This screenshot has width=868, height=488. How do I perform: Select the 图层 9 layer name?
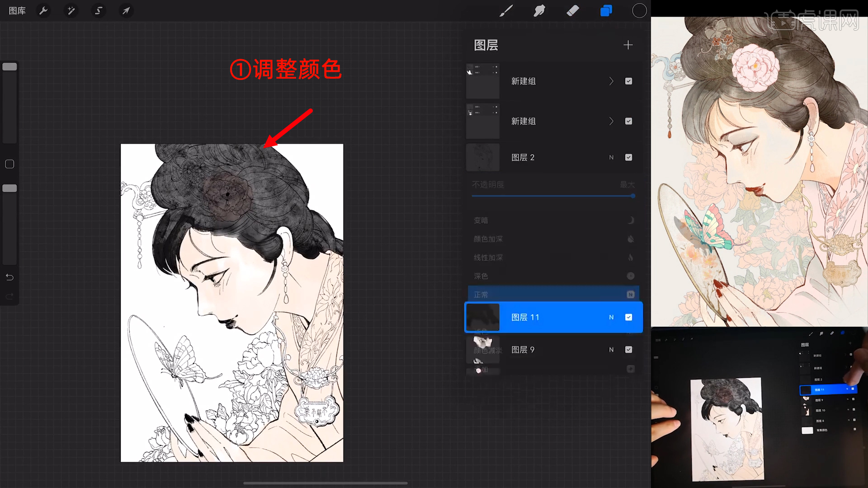pos(523,349)
